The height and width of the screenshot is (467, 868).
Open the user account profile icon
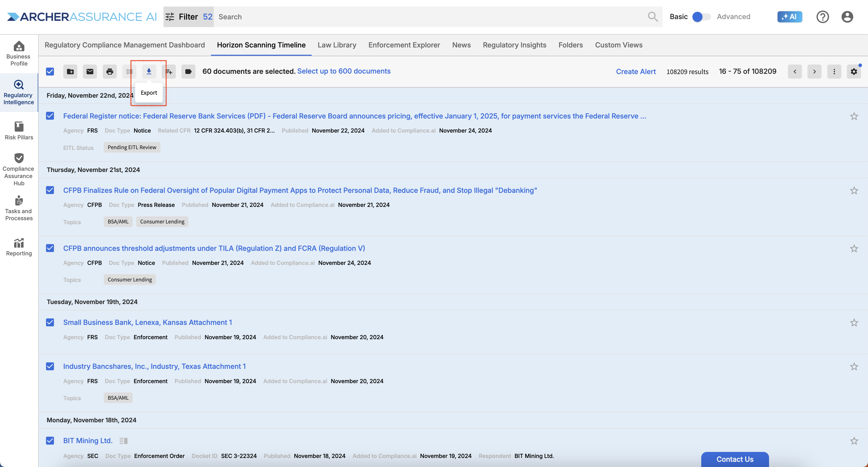click(847, 17)
